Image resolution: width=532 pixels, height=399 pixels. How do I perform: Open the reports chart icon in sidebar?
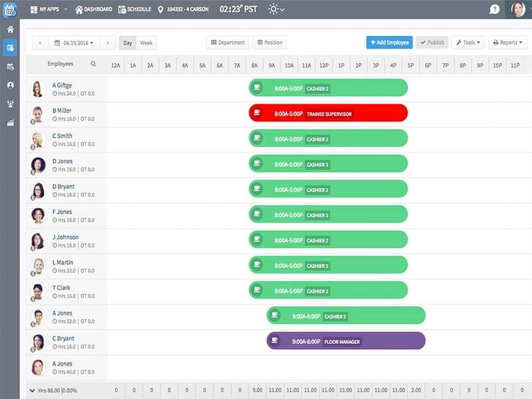click(x=10, y=123)
